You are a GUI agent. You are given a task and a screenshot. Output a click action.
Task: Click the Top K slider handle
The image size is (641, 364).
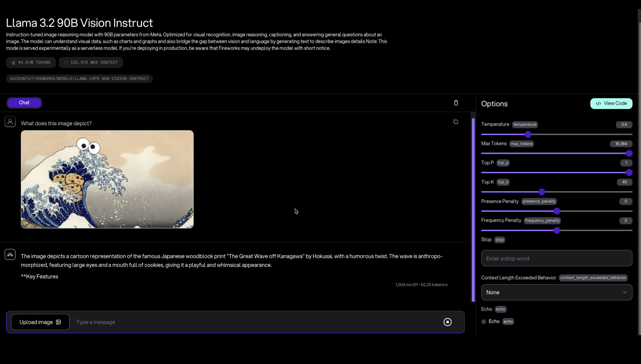click(x=542, y=192)
